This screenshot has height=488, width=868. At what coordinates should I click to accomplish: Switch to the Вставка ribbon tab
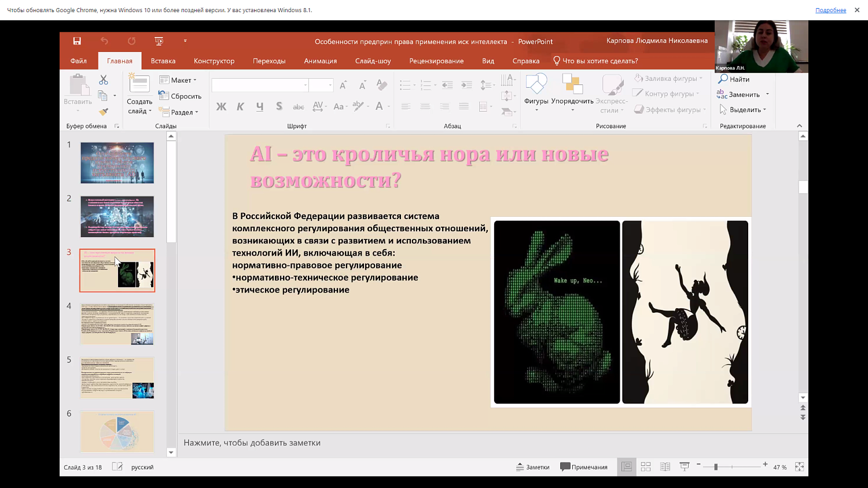(x=162, y=60)
